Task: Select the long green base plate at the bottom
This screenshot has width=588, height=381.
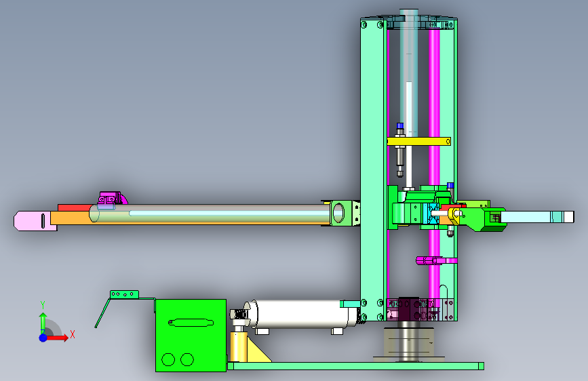Action: click(355, 366)
